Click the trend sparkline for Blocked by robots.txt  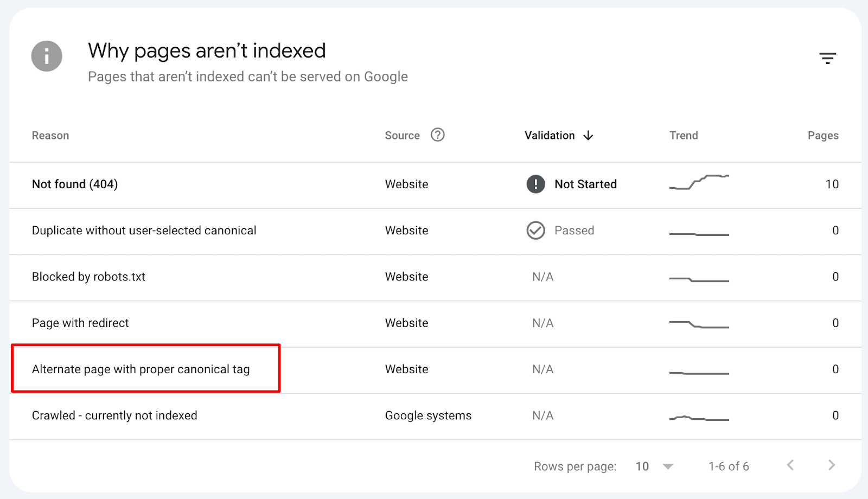pos(699,279)
